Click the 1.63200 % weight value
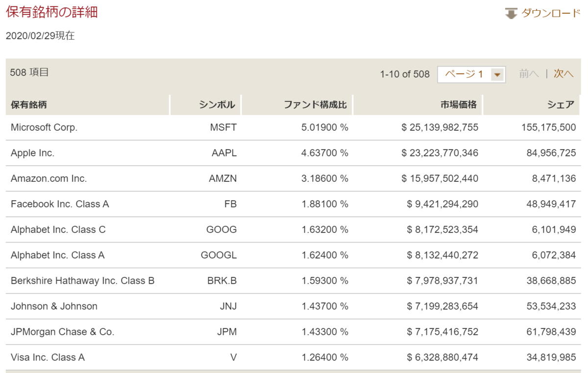Viewport: 588px width, 373px height. (x=325, y=229)
